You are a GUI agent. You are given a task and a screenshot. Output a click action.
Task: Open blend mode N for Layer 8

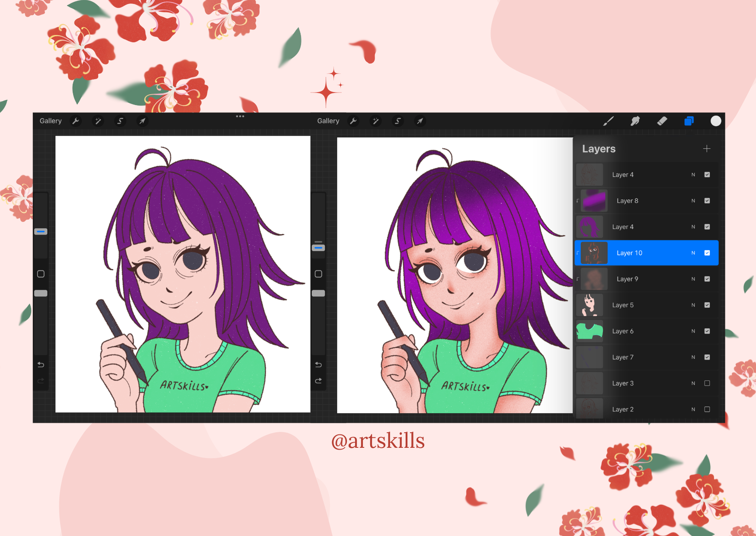pyautogui.click(x=693, y=201)
